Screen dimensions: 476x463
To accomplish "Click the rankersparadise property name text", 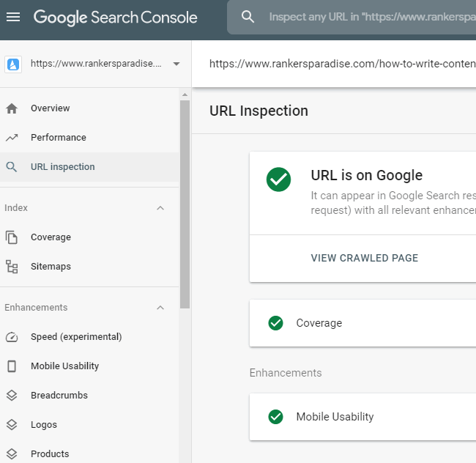I will (96, 64).
